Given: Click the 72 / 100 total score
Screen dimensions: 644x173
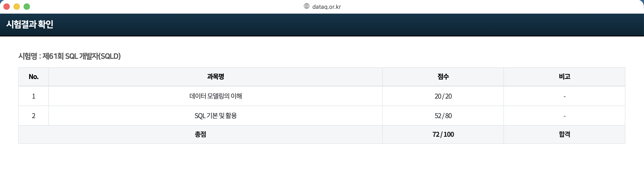Looking at the screenshot, I should [x=443, y=134].
